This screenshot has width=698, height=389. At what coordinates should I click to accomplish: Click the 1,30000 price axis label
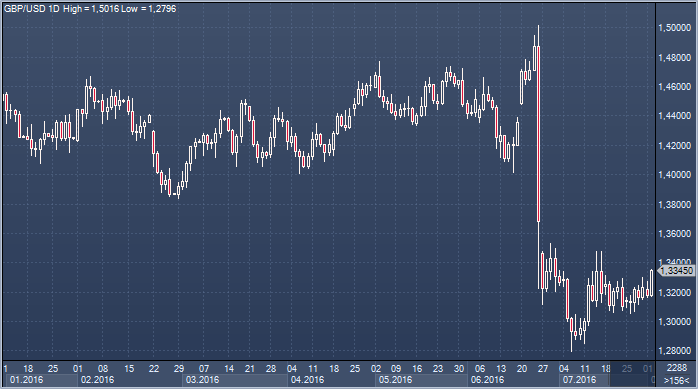click(674, 321)
